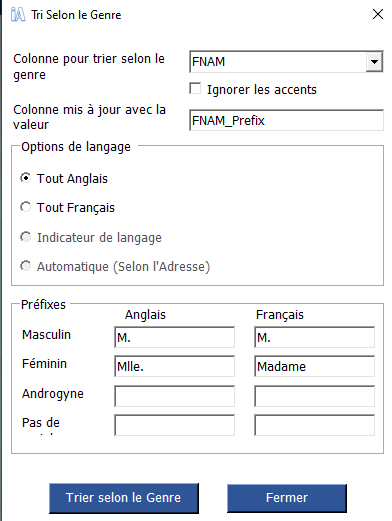
Task: Choose Automatique (Selon l'Adresse) option
Action: click(25, 266)
